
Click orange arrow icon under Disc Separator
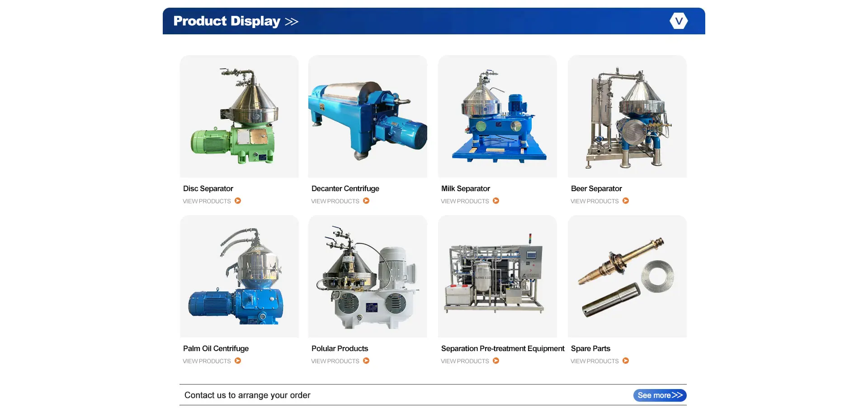click(x=238, y=201)
